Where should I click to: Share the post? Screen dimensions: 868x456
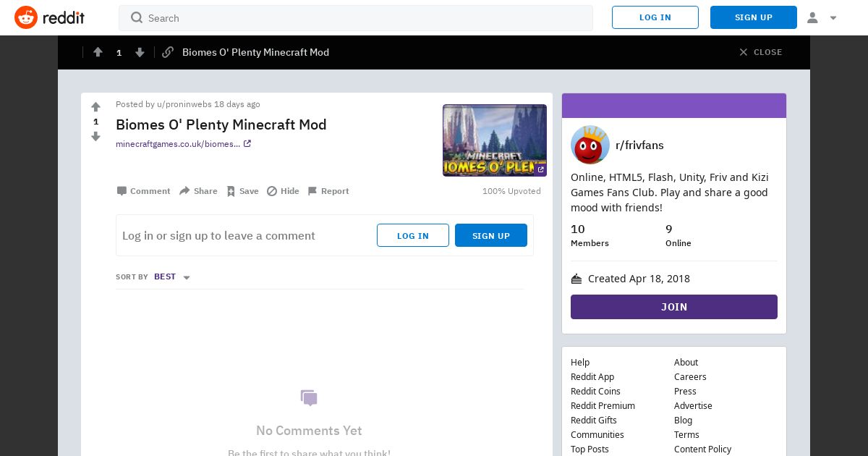pos(198,191)
